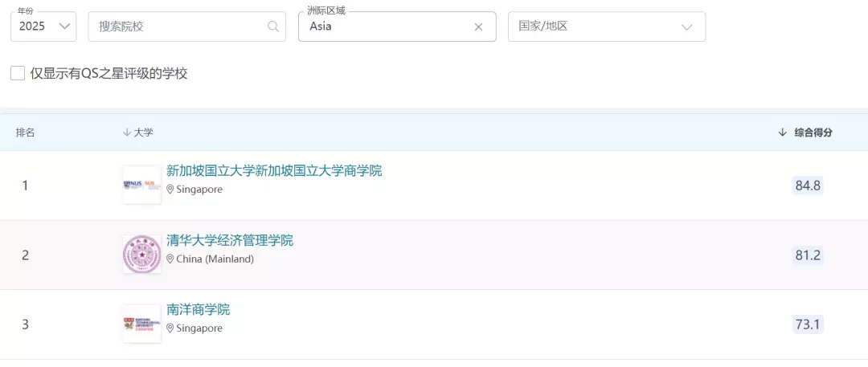Sort by 大学 column header
868x367 pixels.
138,133
